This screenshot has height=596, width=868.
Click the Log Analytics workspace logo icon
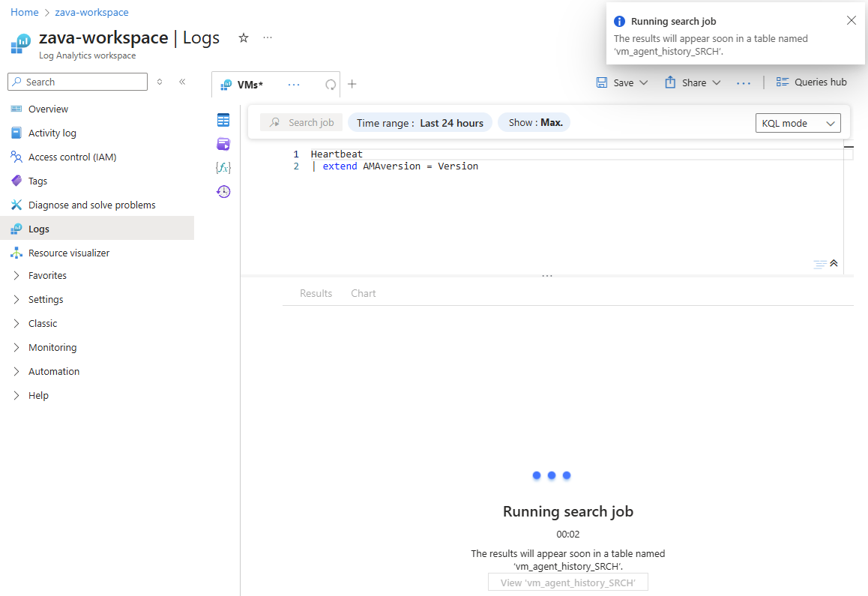click(20, 43)
